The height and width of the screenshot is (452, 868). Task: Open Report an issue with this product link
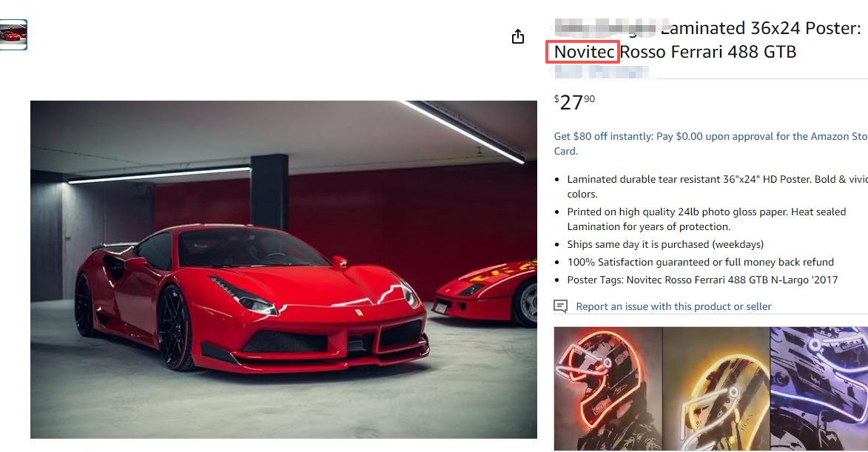point(673,306)
